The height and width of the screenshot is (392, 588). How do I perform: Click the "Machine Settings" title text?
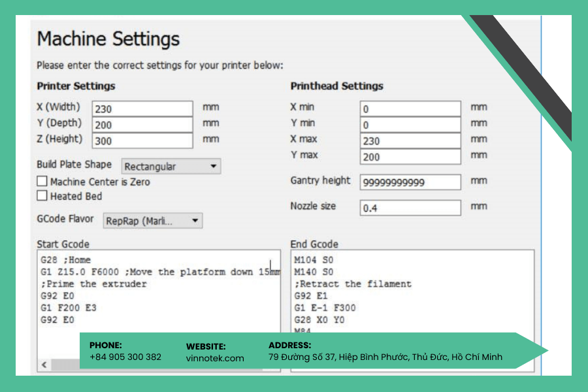[108, 39]
